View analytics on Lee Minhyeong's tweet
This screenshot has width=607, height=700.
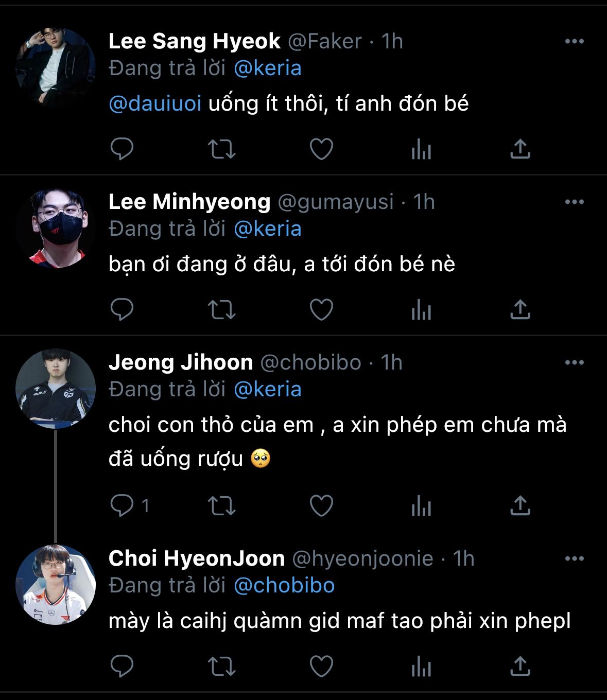tap(421, 310)
